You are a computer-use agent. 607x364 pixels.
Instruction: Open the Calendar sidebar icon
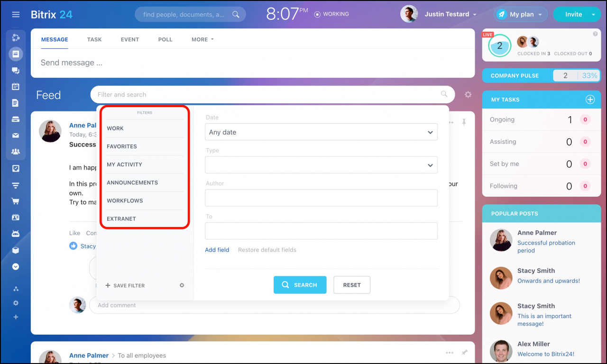click(x=16, y=87)
